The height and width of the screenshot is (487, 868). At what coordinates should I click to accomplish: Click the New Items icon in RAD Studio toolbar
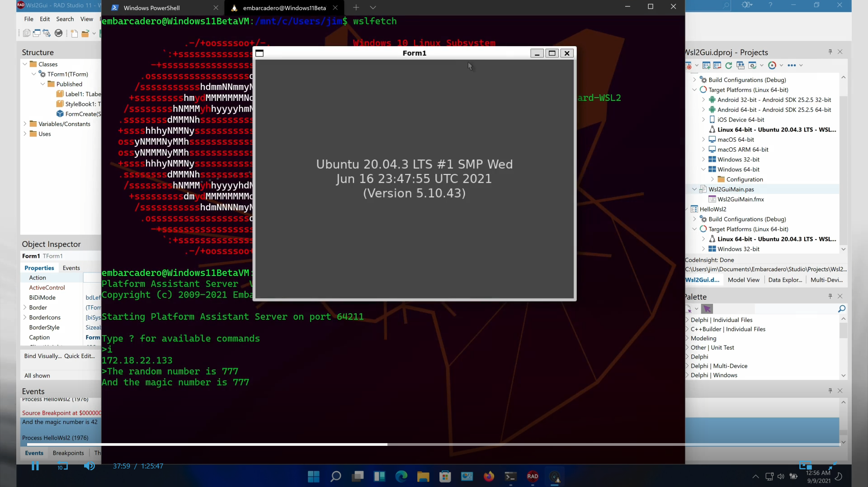point(74,33)
